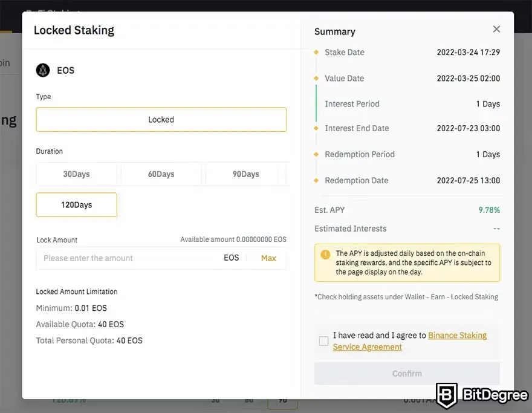Click the Locked Amount Limitation heading
The width and height of the screenshot is (532, 413).
coord(77,291)
